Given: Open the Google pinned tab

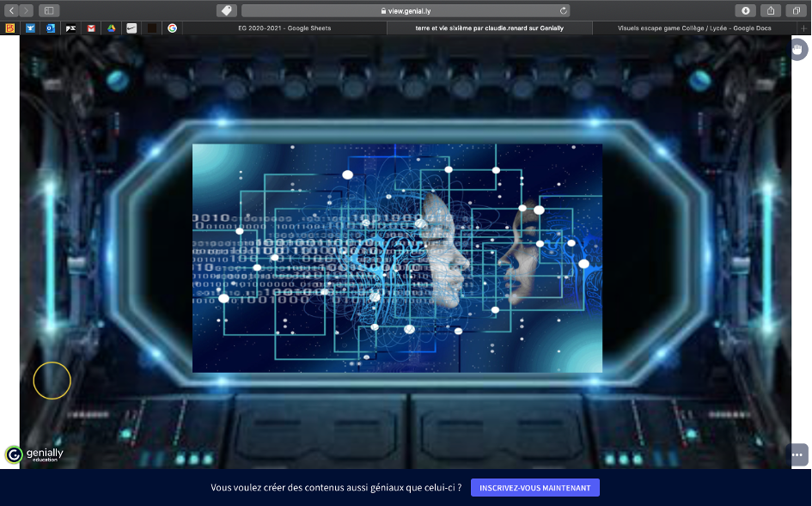Looking at the screenshot, I should coord(173,28).
